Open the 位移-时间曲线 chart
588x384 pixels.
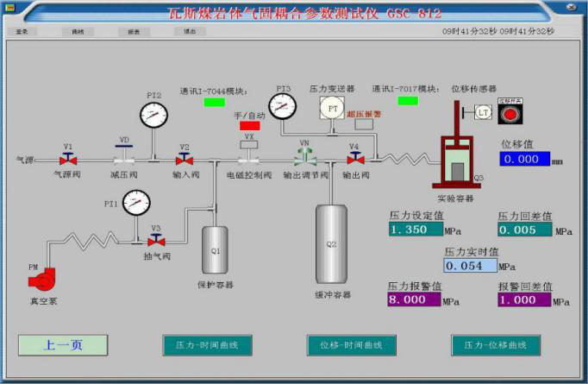pos(351,345)
